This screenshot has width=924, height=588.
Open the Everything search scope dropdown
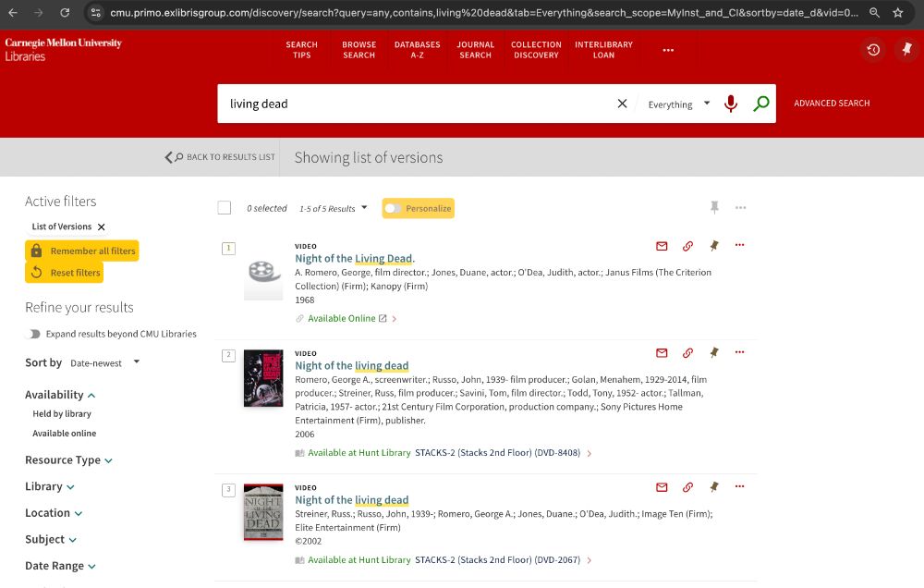[x=679, y=104]
